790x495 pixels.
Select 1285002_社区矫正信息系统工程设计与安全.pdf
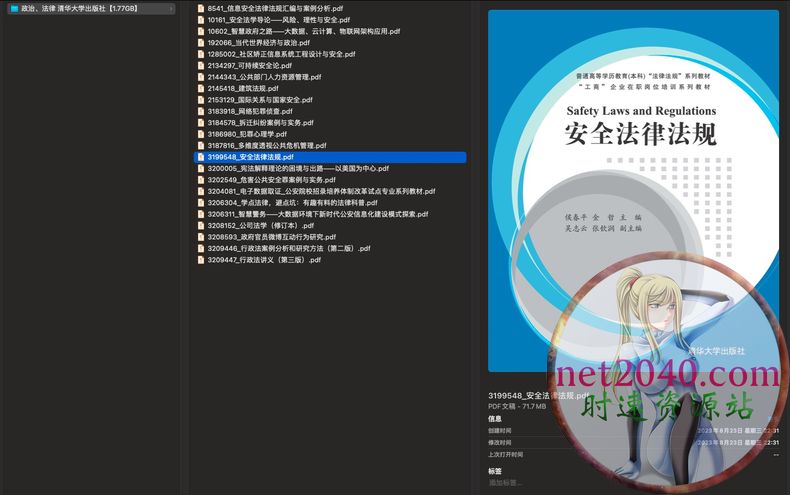(x=281, y=54)
